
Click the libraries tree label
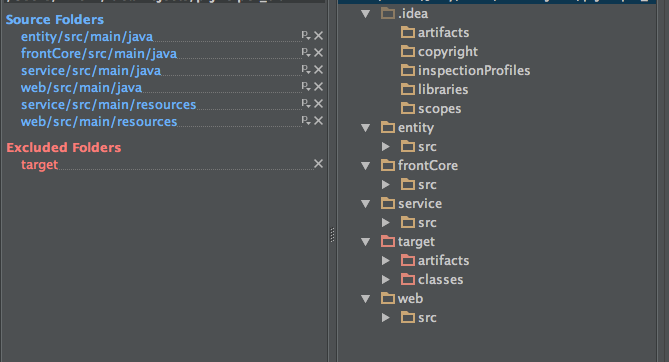tap(443, 90)
